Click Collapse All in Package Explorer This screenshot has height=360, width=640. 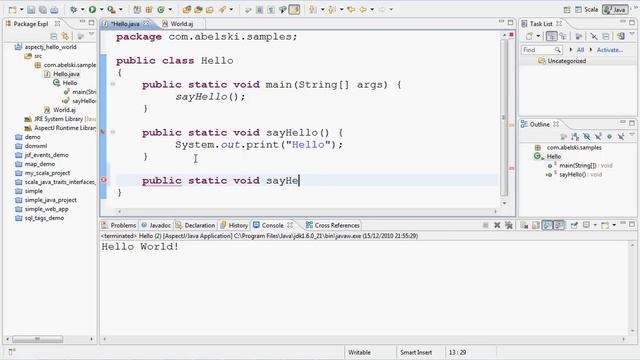[x=53, y=36]
